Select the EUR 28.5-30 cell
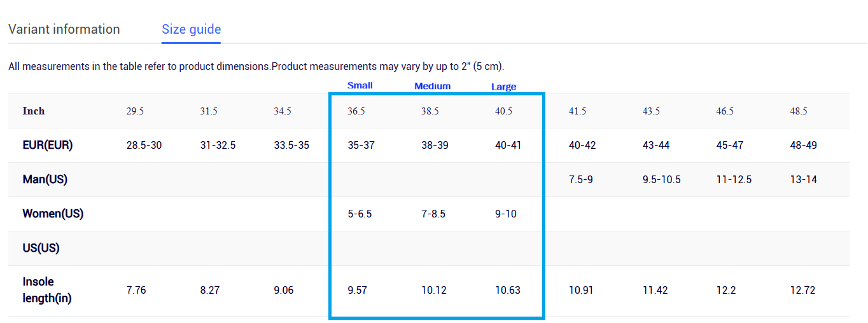This screenshot has width=868, height=323. pos(144,145)
